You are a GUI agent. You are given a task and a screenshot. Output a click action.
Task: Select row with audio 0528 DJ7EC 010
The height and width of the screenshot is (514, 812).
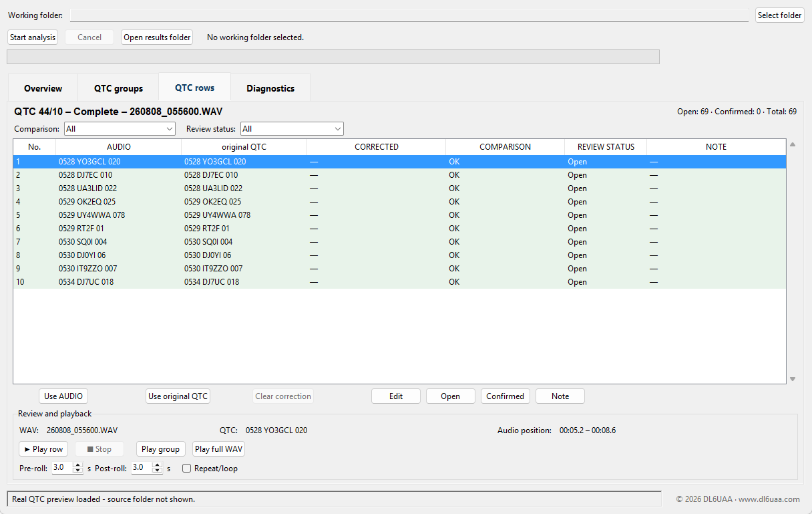pyautogui.click(x=399, y=175)
